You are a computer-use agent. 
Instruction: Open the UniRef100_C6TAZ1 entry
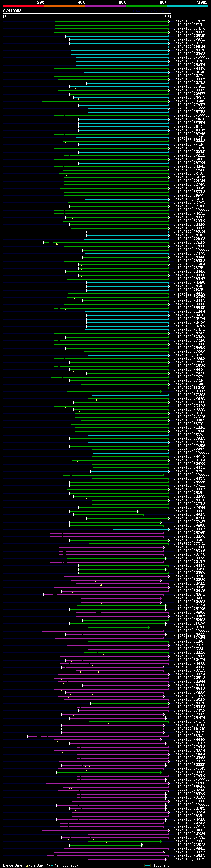pos(189,87)
